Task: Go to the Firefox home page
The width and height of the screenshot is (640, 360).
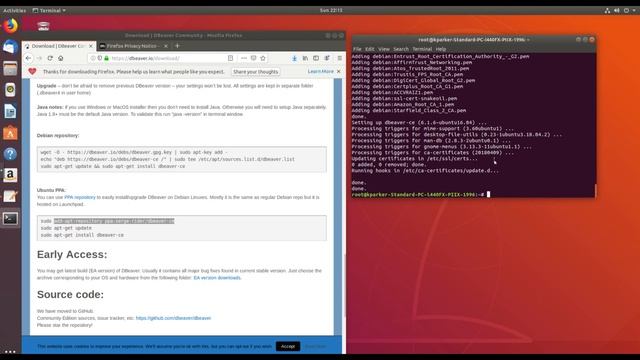Action: 60,58
